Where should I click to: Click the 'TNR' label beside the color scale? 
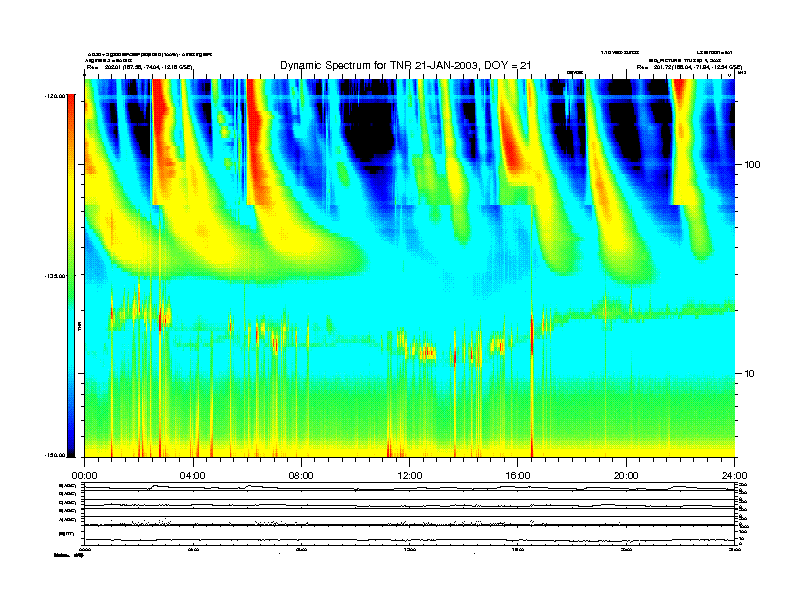79,326
